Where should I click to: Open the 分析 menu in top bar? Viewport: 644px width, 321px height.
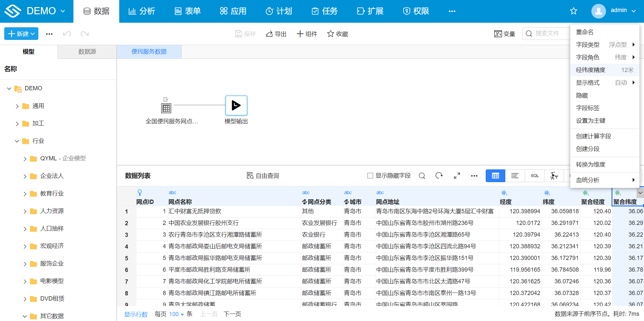point(142,11)
